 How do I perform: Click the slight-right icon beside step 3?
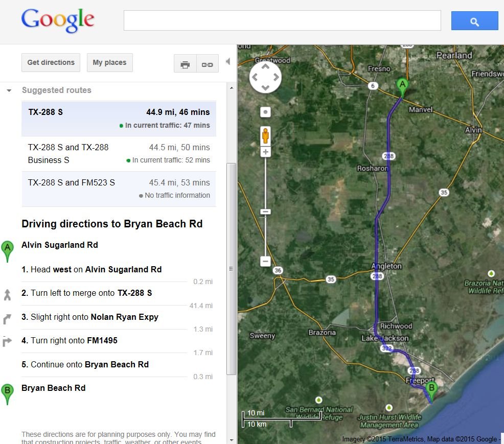click(x=7, y=319)
